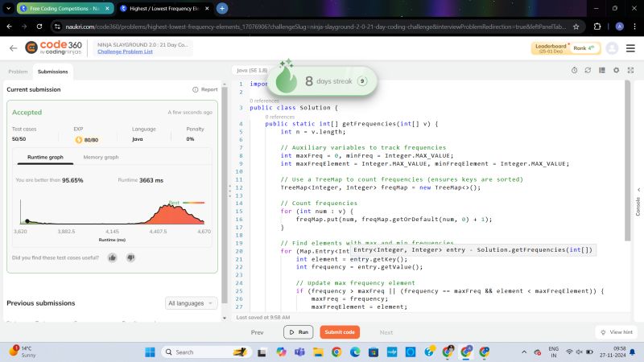The height and width of the screenshot is (362, 644).
Task: Open the All languages filter dropdown
Action: coord(191,303)
